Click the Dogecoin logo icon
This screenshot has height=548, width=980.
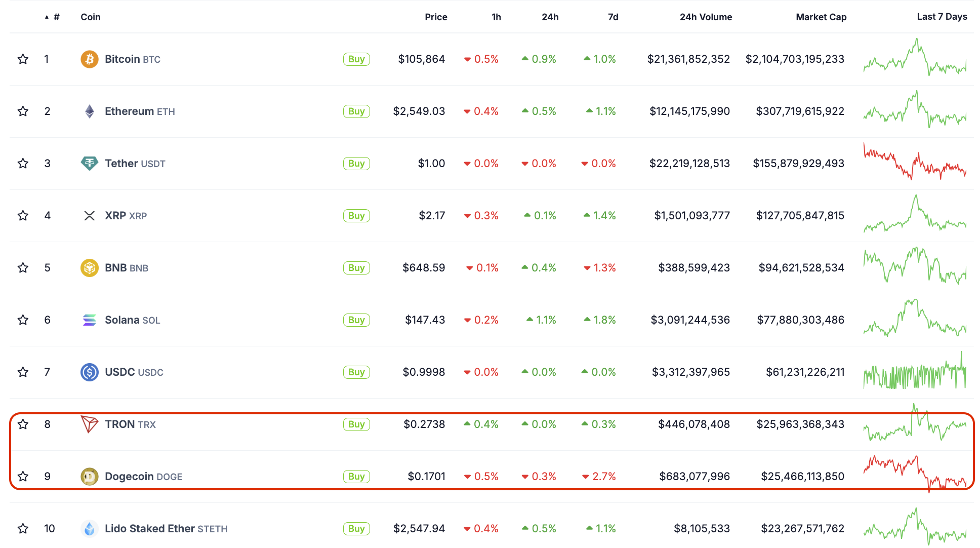pyautogui.click(x=90, y=477)
